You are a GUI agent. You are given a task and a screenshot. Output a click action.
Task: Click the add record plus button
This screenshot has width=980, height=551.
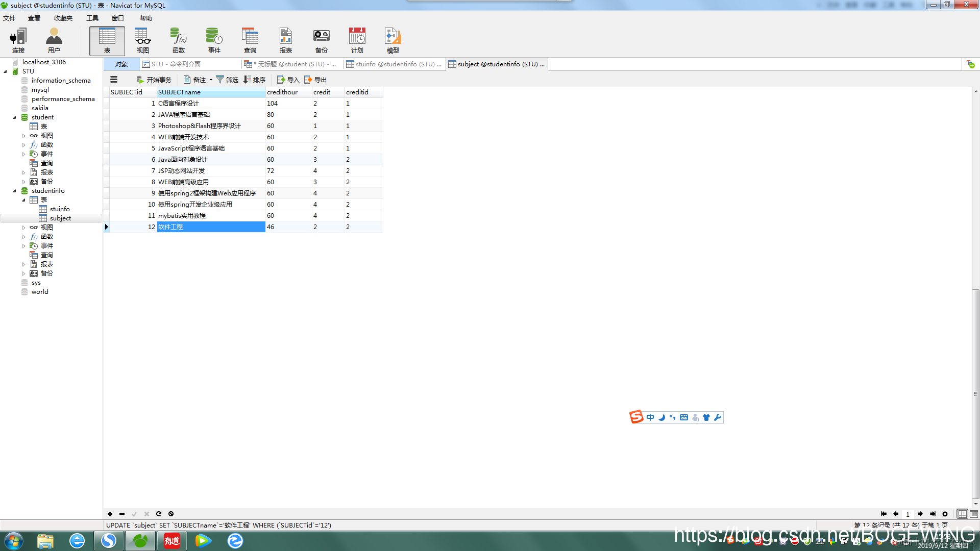110,514
